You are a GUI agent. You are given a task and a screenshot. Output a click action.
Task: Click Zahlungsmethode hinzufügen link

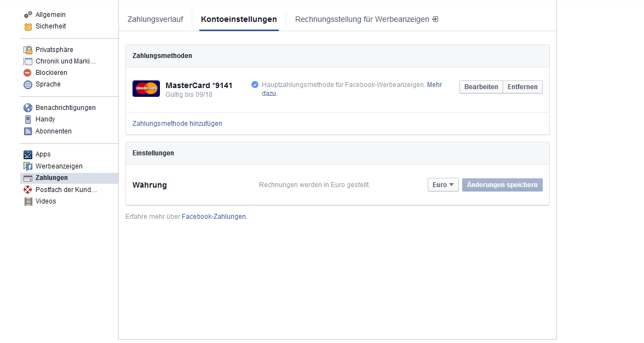click(x=177, y=124)
